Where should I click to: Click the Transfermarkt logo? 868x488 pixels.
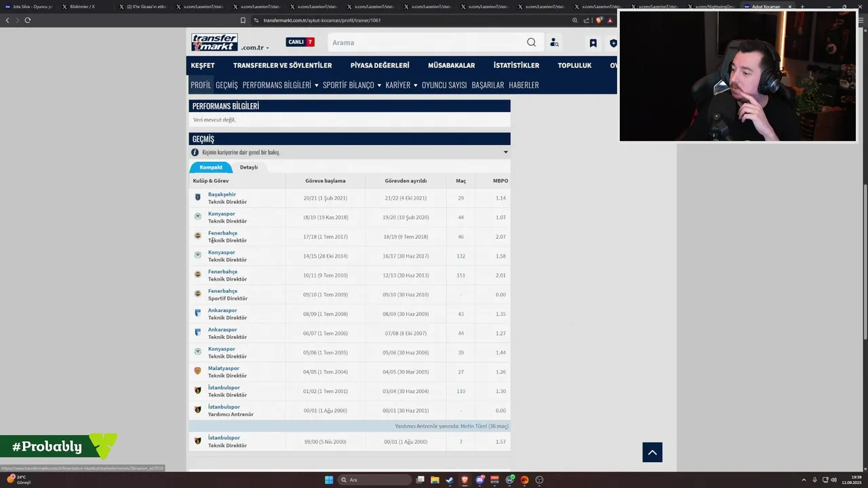click(x=214, y=42)
